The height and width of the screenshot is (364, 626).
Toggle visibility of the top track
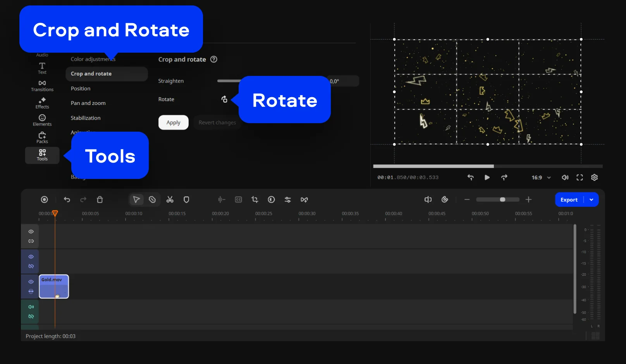pos(31,232)
